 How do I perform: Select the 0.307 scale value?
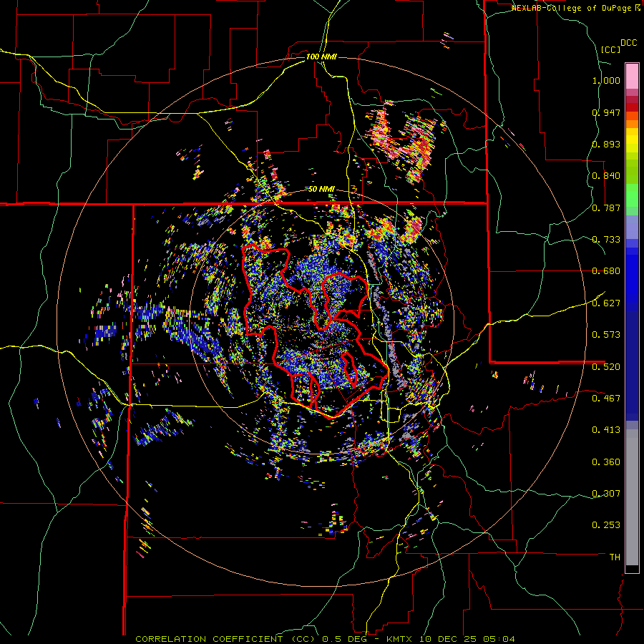(x=606, y=494)
